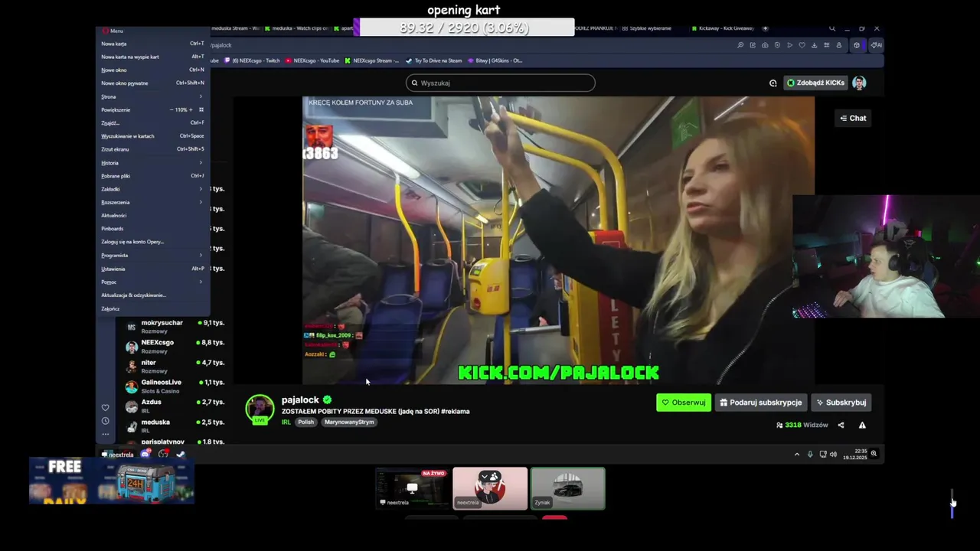This screenshot has height=551, width=980.
Task: Open Pobrane pliki from the menu
Action: click(153, 176)
